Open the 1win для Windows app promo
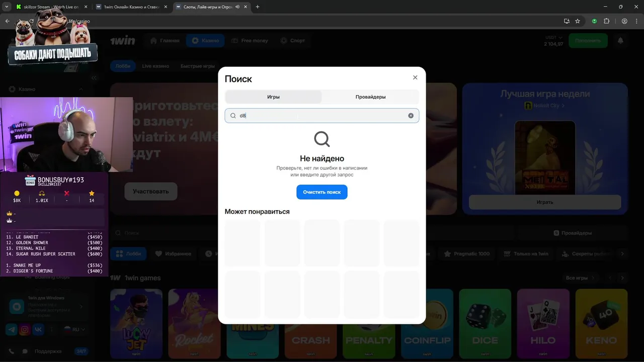The image size is (644, 362). [47, 306]
